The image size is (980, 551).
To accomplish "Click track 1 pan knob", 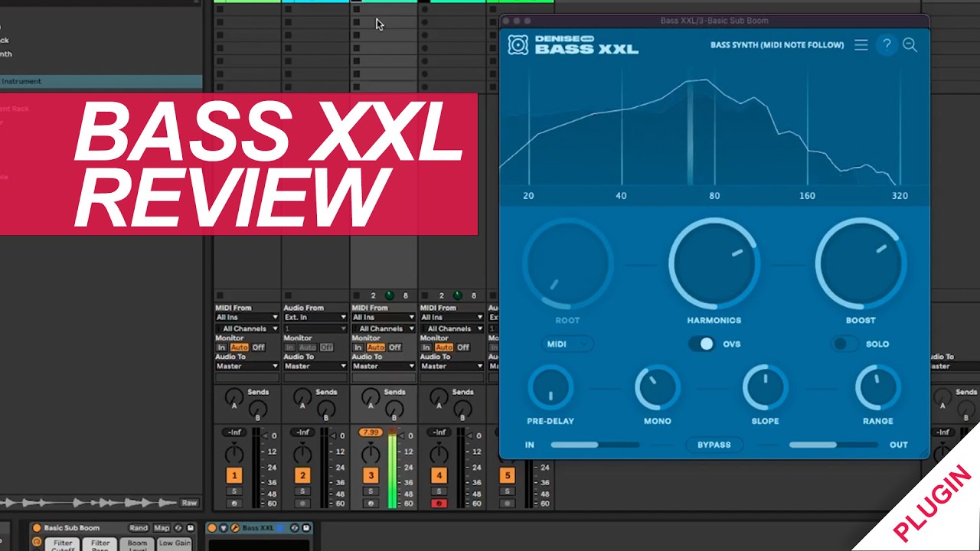I will (234, 453).
